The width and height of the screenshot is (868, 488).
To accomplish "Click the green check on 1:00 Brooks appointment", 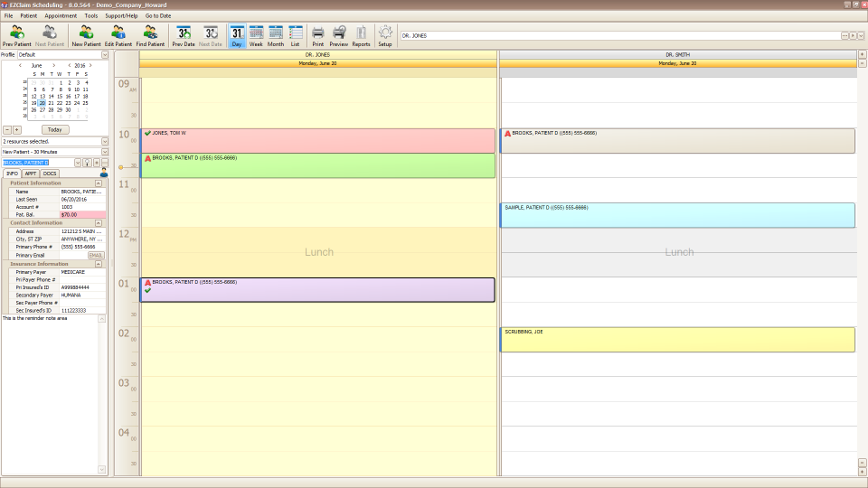I will click(x=147, y=290).
